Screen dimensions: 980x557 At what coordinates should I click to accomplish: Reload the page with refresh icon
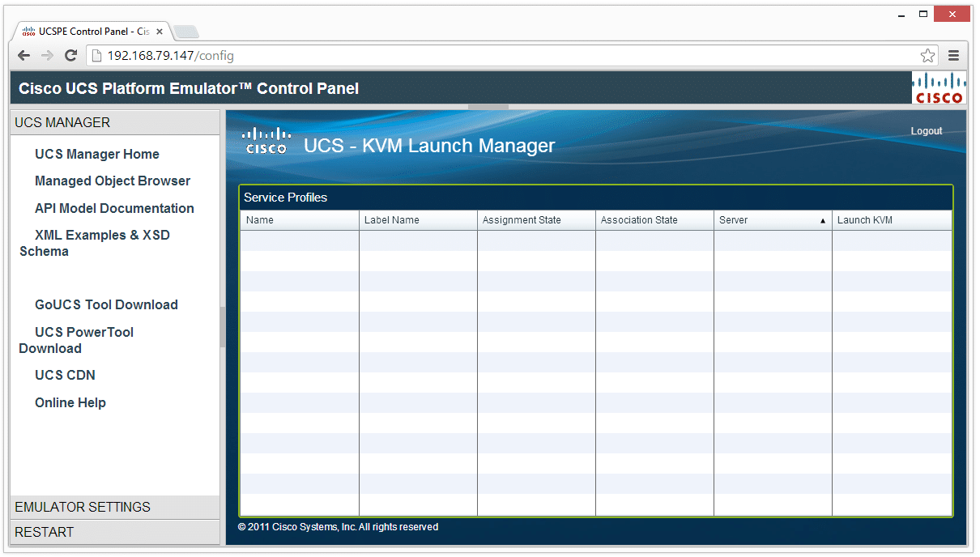(70, 56)
